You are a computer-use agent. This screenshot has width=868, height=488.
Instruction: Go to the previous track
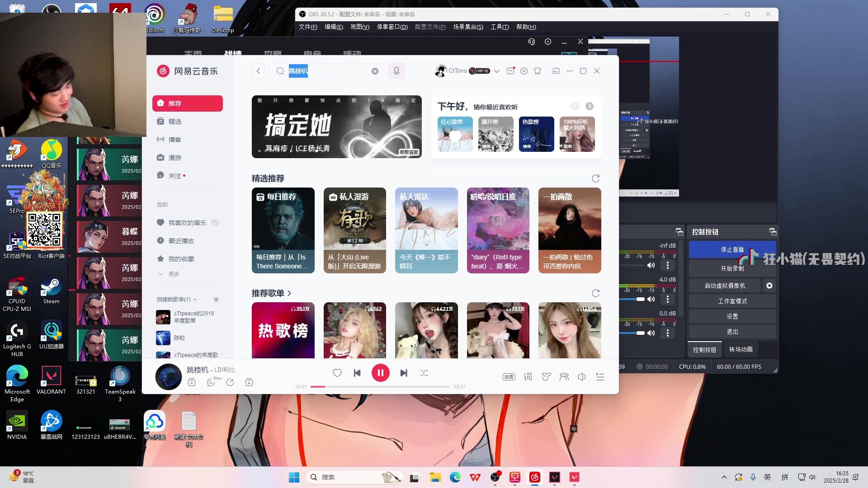click(x=357, y=373)
